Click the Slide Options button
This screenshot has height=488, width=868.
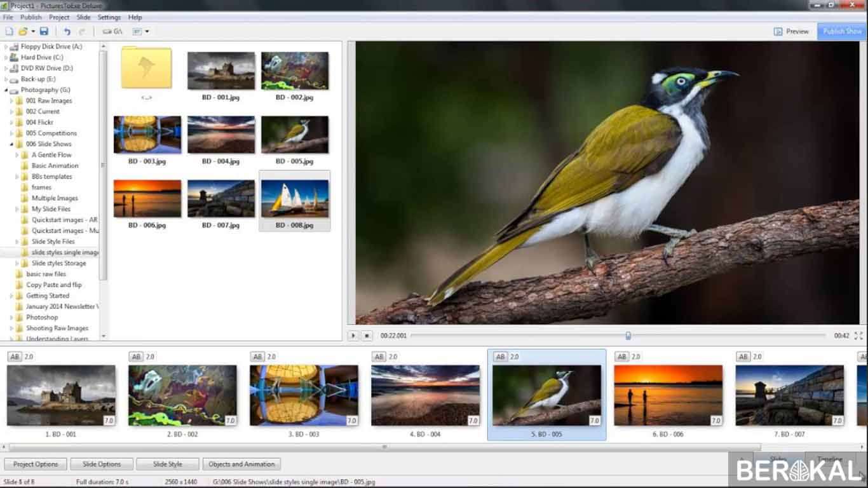pyautogui.click(x=102, y=464)
